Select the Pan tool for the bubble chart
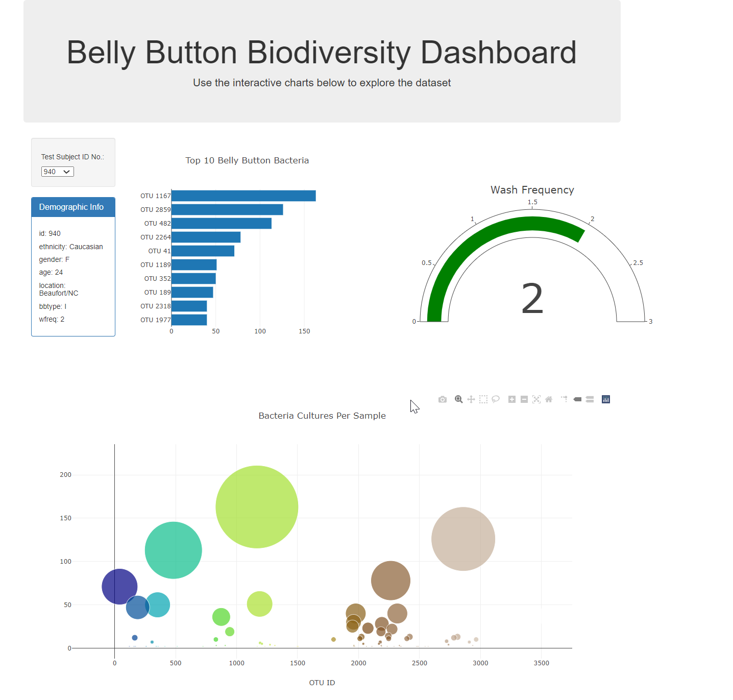Screen dimensions: 733x700 471,399
